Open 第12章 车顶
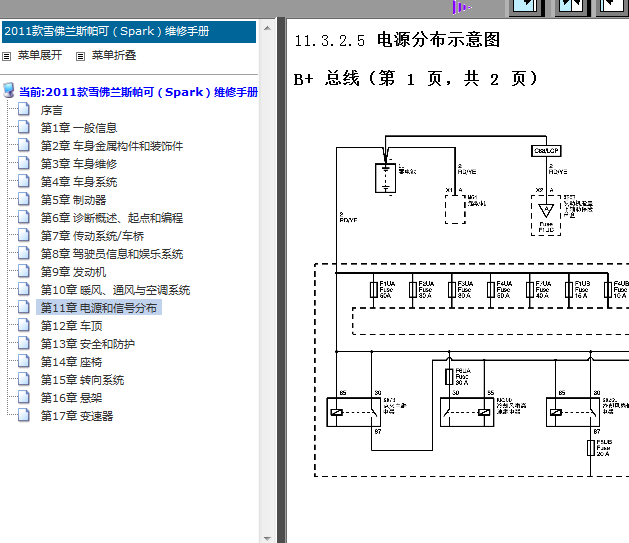629x543 pixels. [x=71, y=326]
